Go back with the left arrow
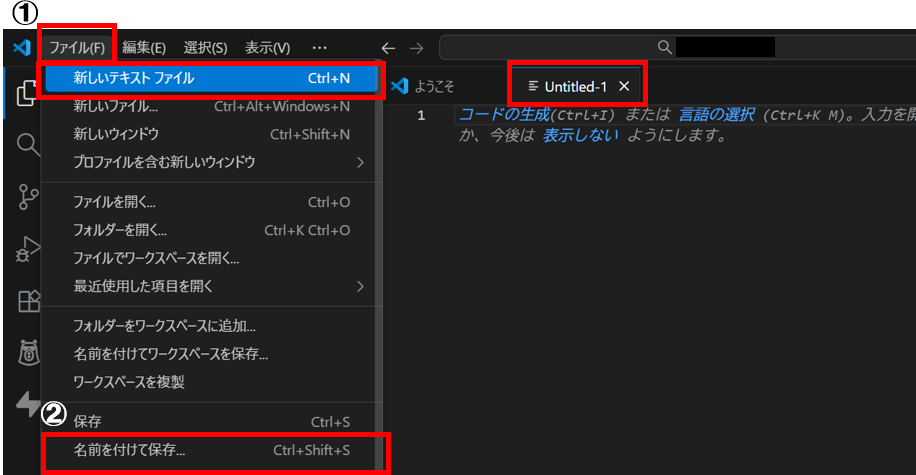 click(x=388, y=48)
